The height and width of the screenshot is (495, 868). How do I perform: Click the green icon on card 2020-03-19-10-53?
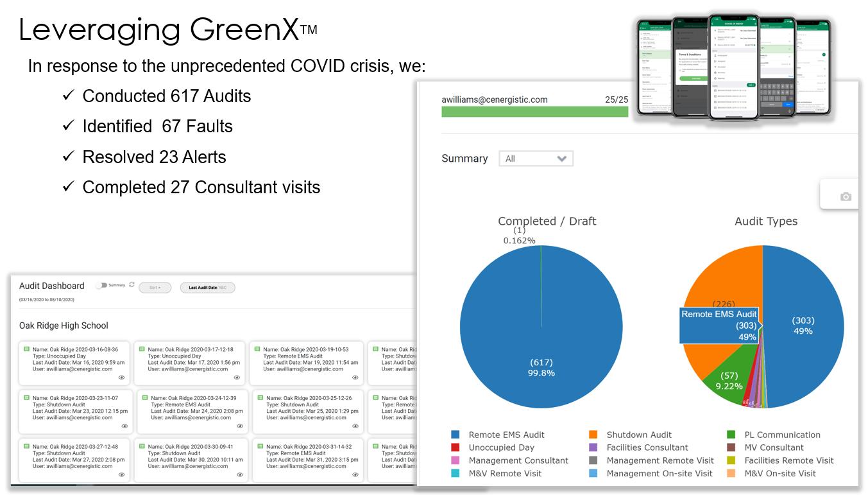click(257, 349)
